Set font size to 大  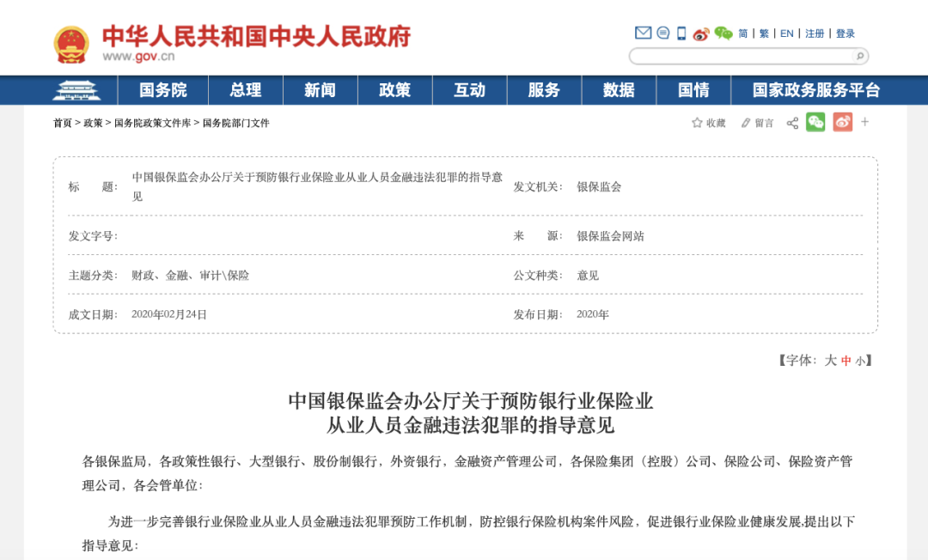830,360
